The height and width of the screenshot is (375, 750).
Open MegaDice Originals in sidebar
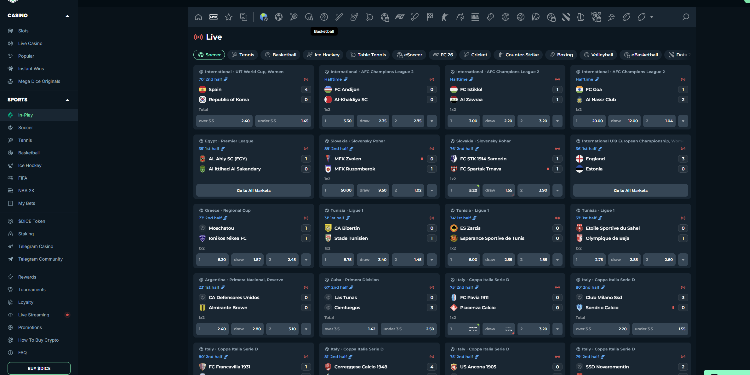click(39, 81)
